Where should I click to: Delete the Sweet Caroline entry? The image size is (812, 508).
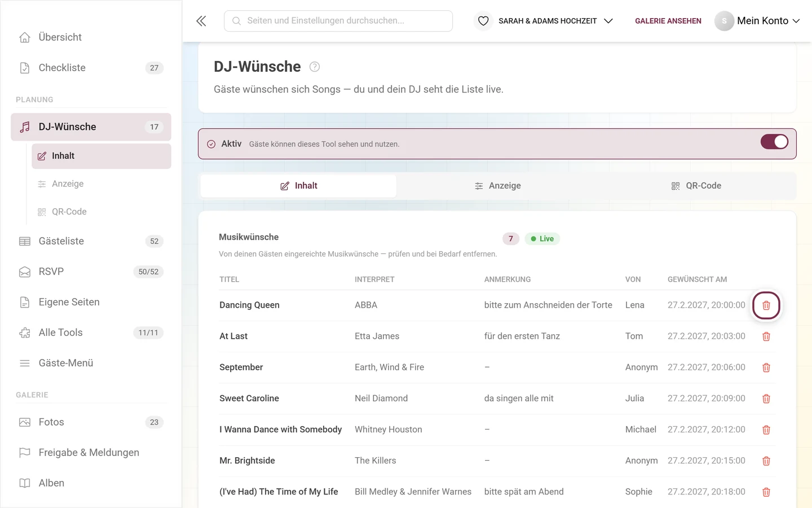(x=766, y=398)
